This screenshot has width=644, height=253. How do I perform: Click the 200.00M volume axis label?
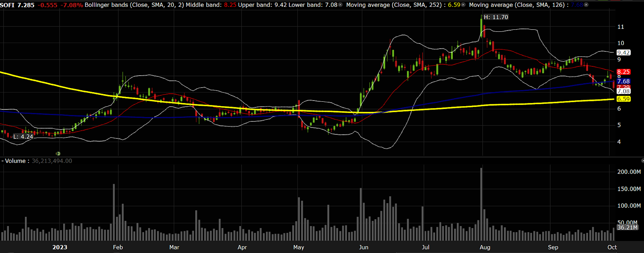629,172
